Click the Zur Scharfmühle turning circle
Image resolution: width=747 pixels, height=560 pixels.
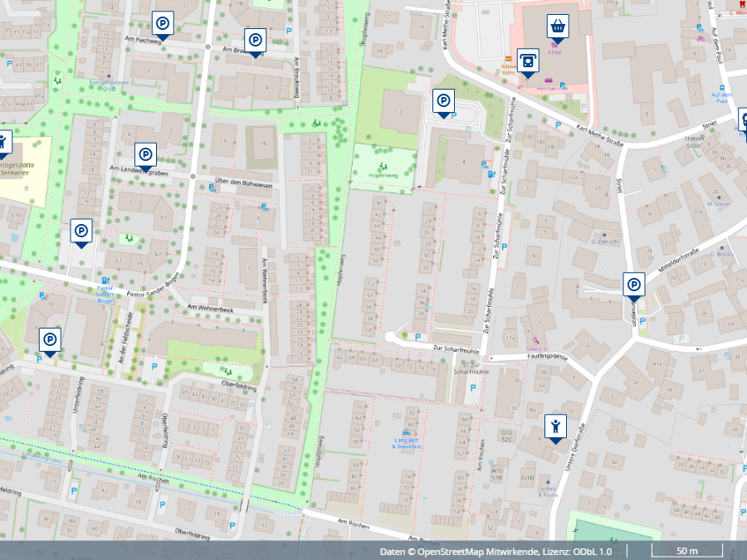[391, 338]
